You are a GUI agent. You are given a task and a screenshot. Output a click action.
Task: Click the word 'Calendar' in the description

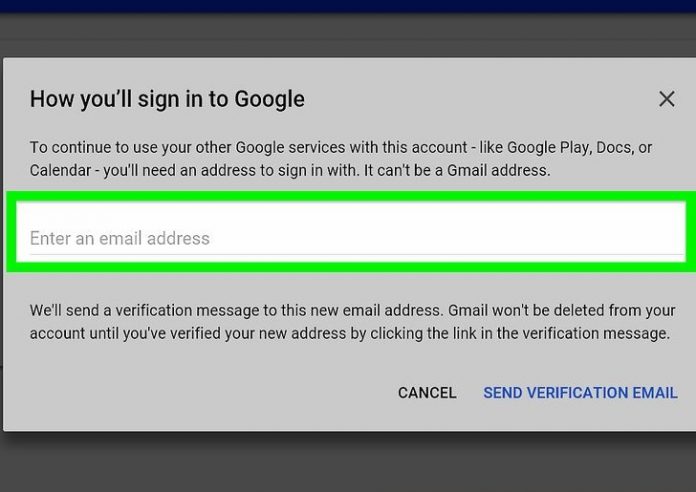[x=60, y=171]
